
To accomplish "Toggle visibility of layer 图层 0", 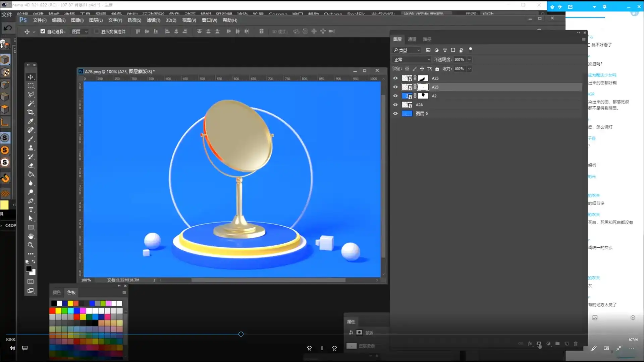I will (x=395, y=113).
